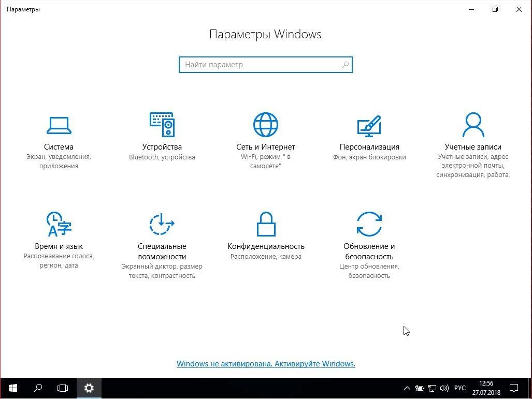Click the Время и язык label text

click(x=59, y=246)
